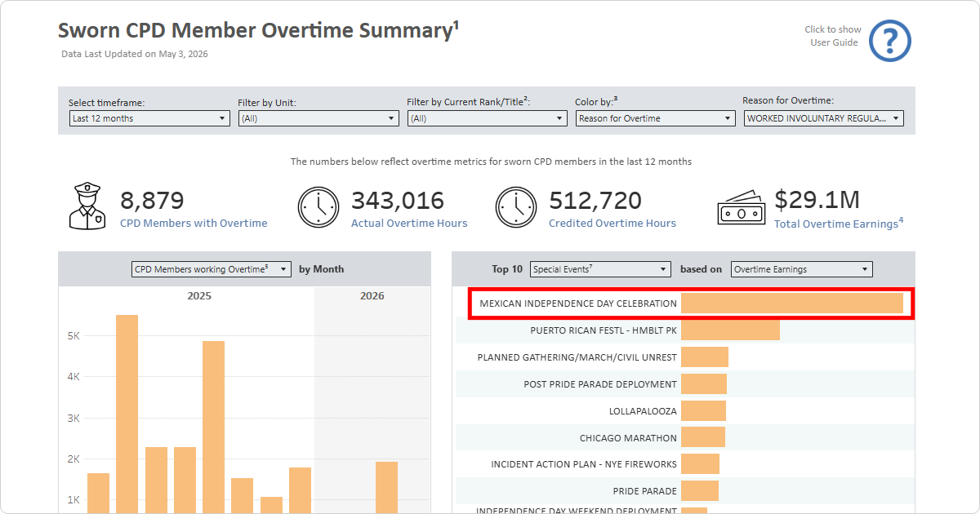The width and height of the screenshot is (980, 514).
Task: Click the 8,879 members value
Action: [152, 201]
